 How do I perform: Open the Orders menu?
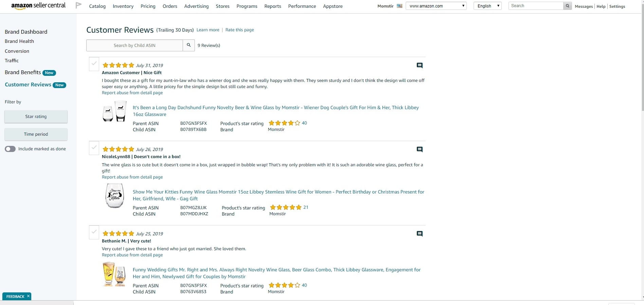(170, 6)
